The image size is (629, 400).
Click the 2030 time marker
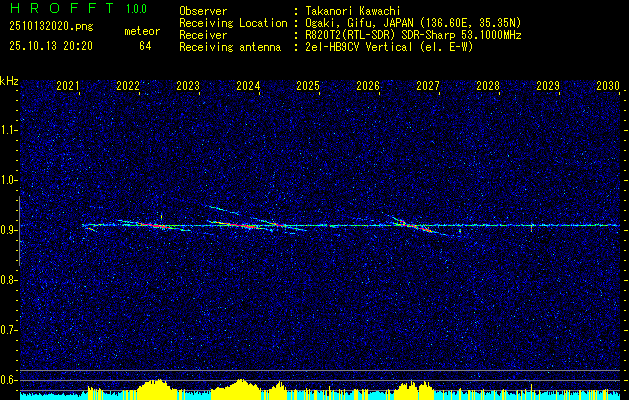(x=608, y=86)
